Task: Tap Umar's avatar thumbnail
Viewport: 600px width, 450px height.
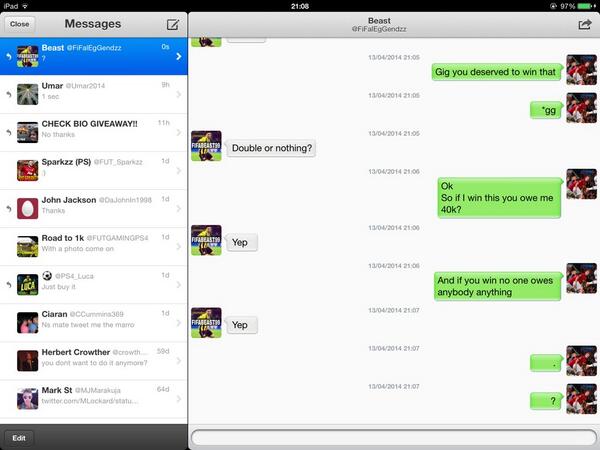Action: (28, 94)
